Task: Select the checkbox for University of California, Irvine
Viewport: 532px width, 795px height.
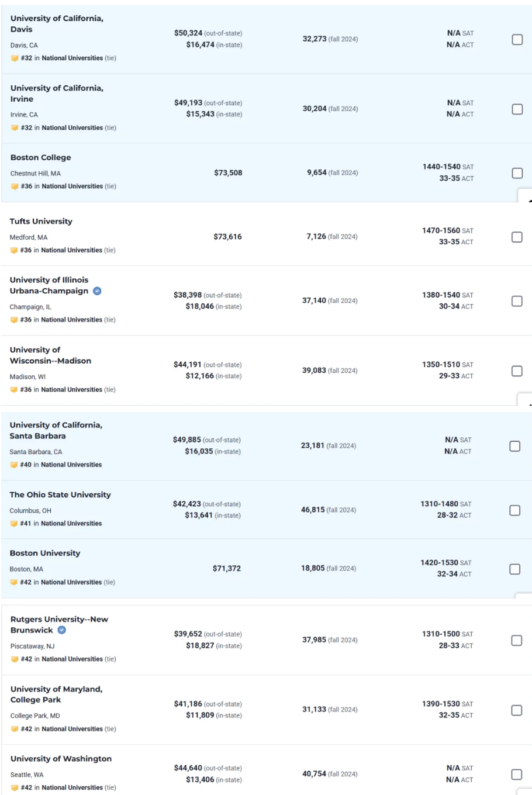Action: tap(517, 109)
